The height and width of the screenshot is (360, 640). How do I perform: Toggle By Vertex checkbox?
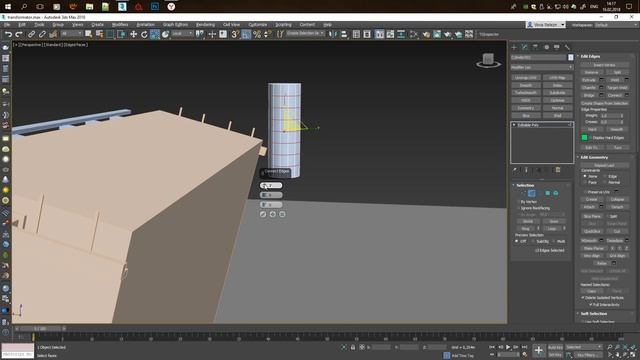coord(519,202)
